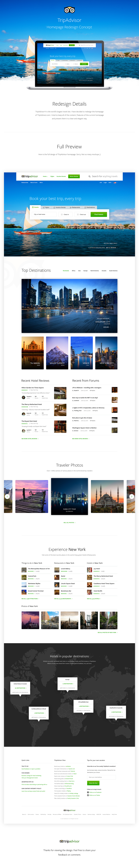This screenshot has height=868, width=139.
Task: Click See More Hotel Reviews under Recent Hotel Reviews
Action: pyautogui.click(x=30, y=439)
